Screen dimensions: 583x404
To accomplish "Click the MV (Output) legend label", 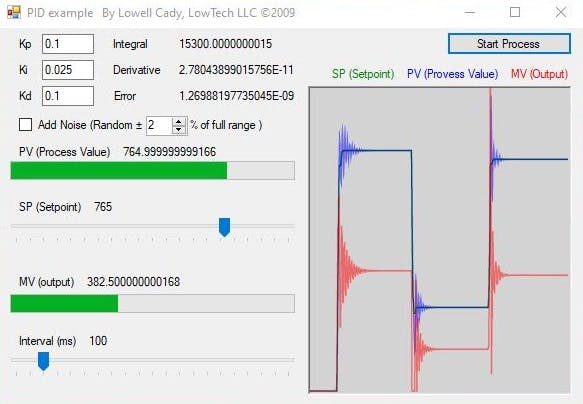I will (539, 74).
